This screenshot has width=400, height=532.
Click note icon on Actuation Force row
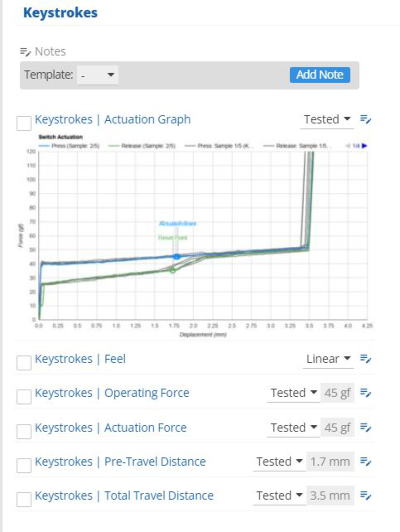[365, 427]
